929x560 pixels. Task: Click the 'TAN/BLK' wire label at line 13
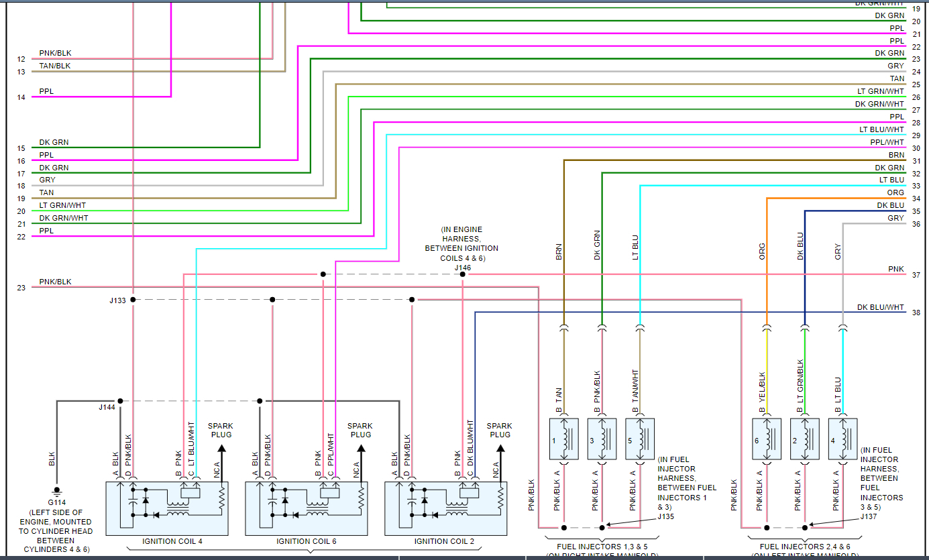[x=55, y=66]
